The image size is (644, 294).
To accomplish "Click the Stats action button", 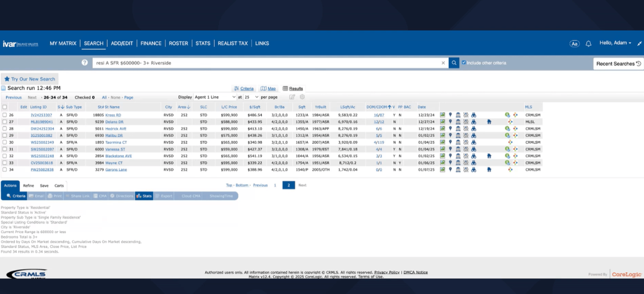I will pyautogui.click(x=144, y=196).
